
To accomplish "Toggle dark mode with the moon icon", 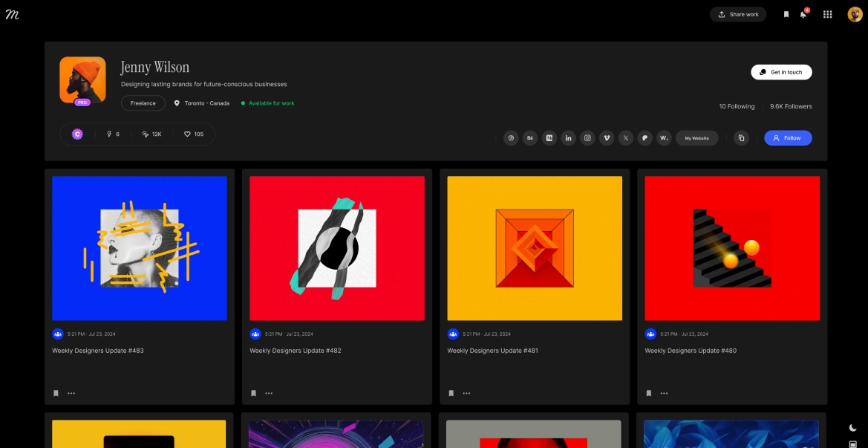I will coord(853,428).
